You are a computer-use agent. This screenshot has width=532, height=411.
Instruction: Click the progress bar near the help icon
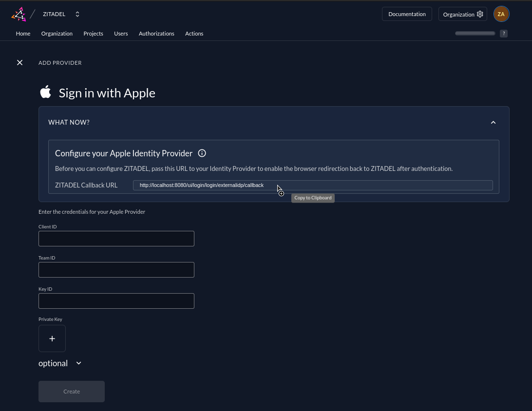click(475, 33)
